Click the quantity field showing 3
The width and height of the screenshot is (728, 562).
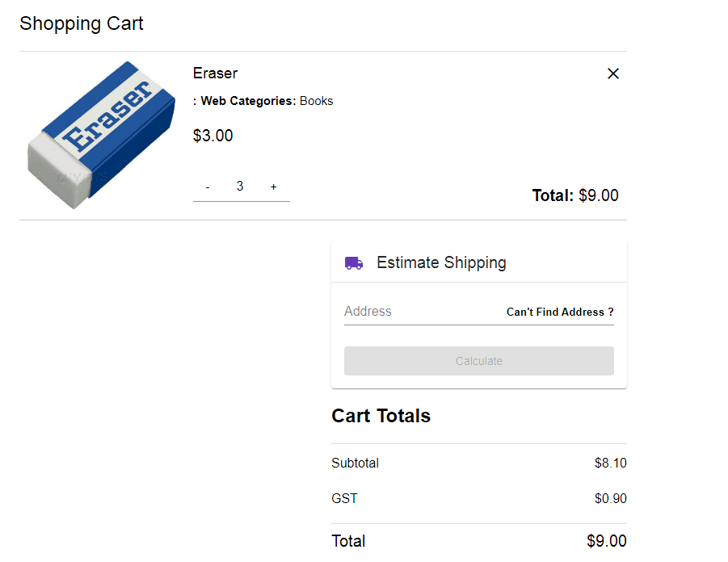click(x=240, y=187)
